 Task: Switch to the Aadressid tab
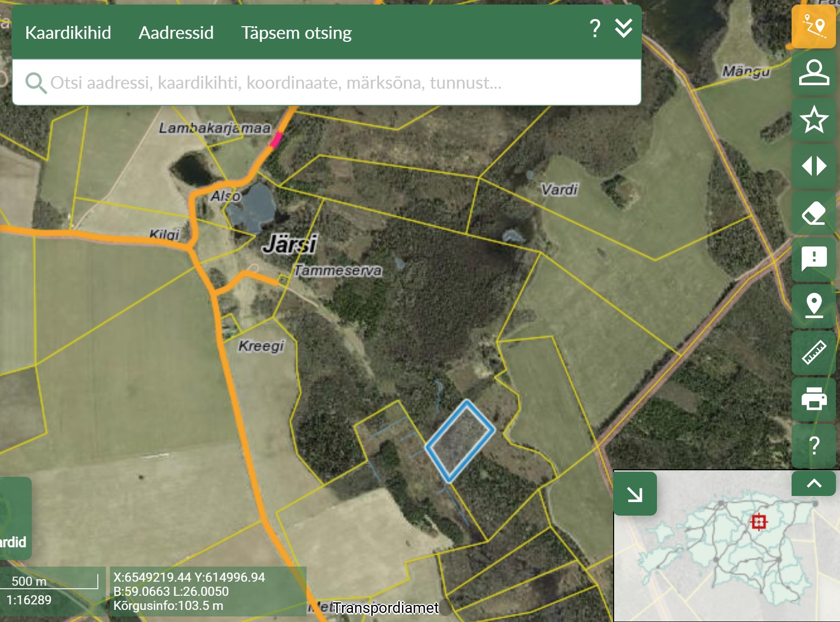(176, 33)
